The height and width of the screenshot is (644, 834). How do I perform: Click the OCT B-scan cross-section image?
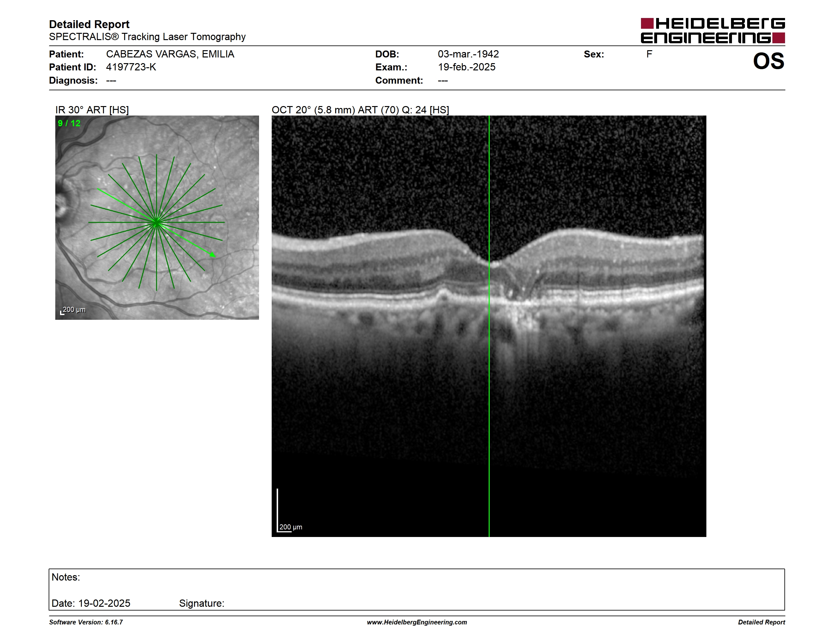click(x=489, y=326)
